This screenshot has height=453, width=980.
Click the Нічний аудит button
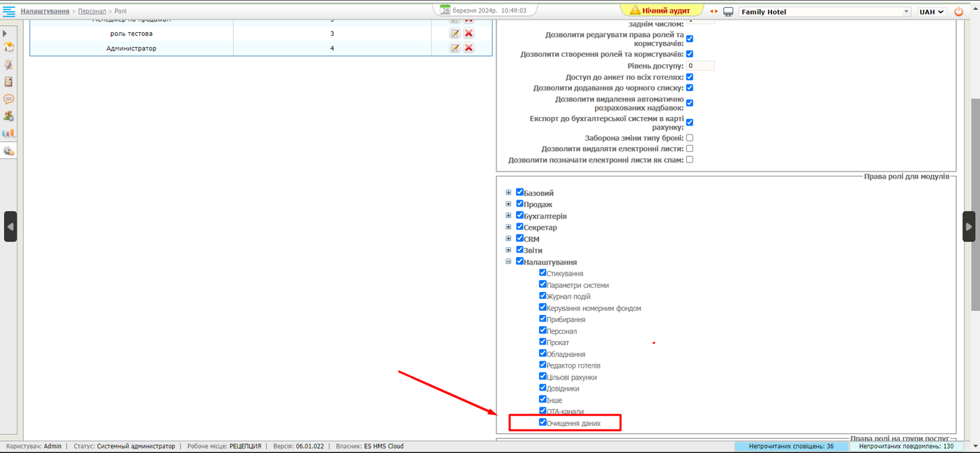click(661, 11)
